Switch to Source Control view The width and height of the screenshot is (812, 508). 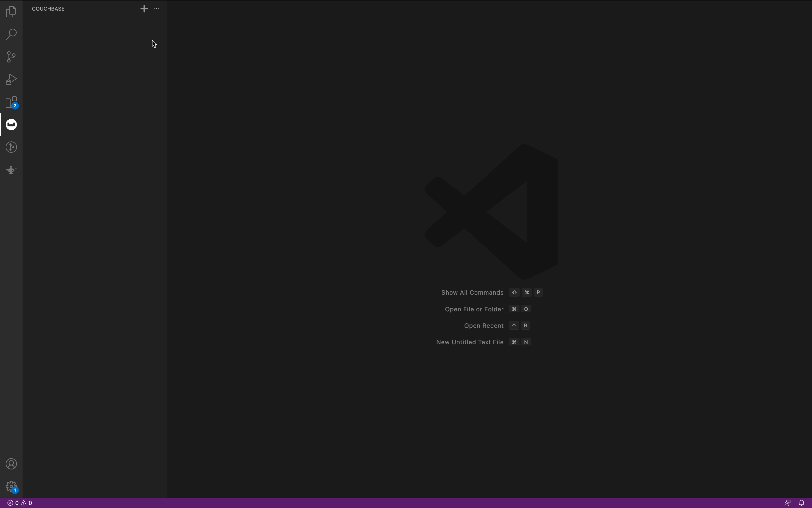click(11, 56)
